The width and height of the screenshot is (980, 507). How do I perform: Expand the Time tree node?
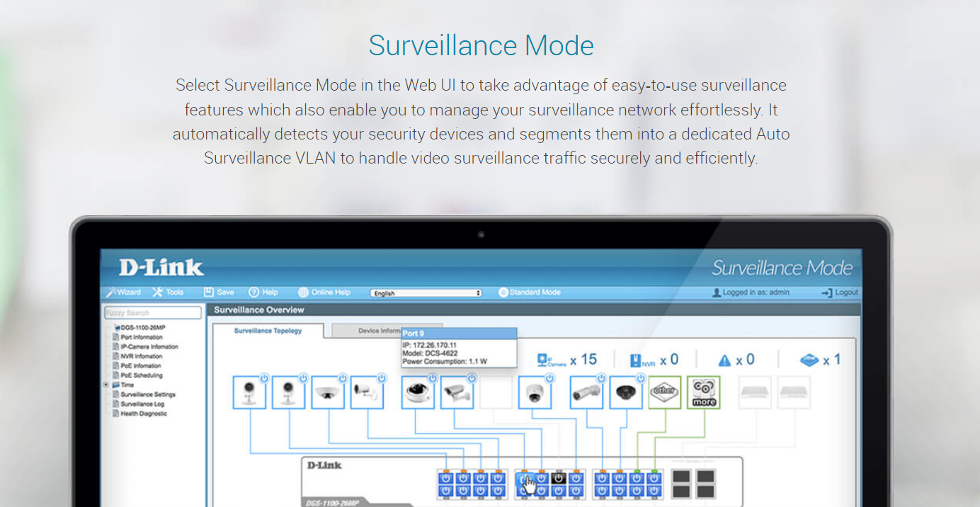pos(106,384)
